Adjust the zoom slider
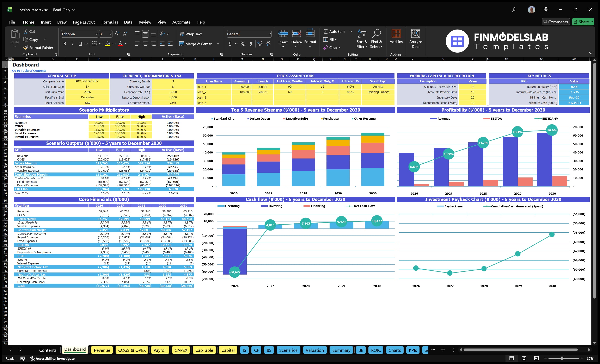Image resolution: width=600 pixels, height=364 pixels. click(562, 358)
